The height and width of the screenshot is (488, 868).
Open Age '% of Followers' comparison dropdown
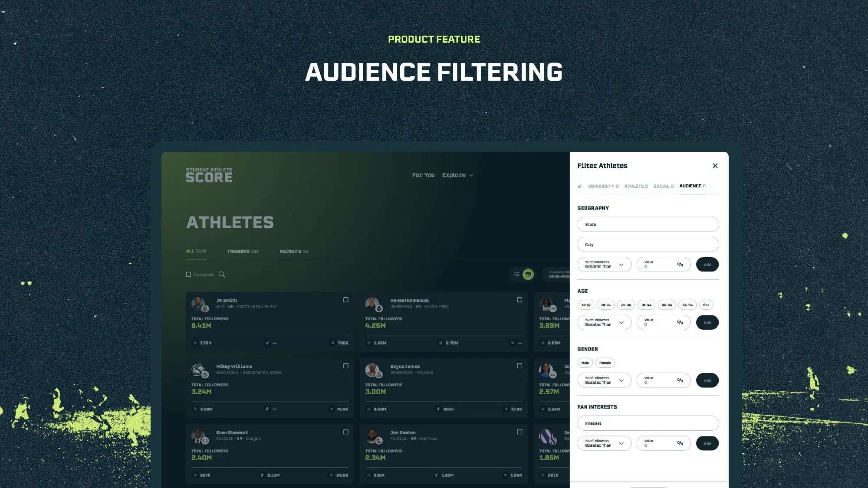(x=605, y=322)
